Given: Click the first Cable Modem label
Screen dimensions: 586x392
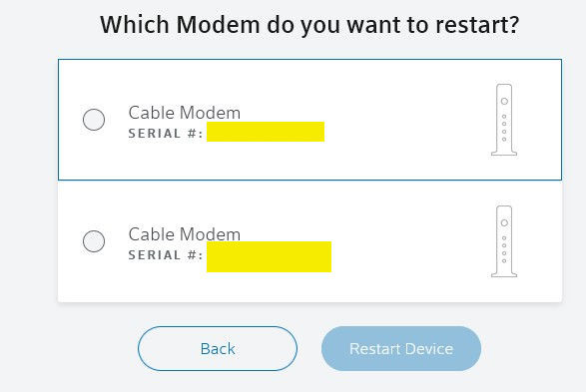Looking at the screenshot, I should click(x=185, y=113).
